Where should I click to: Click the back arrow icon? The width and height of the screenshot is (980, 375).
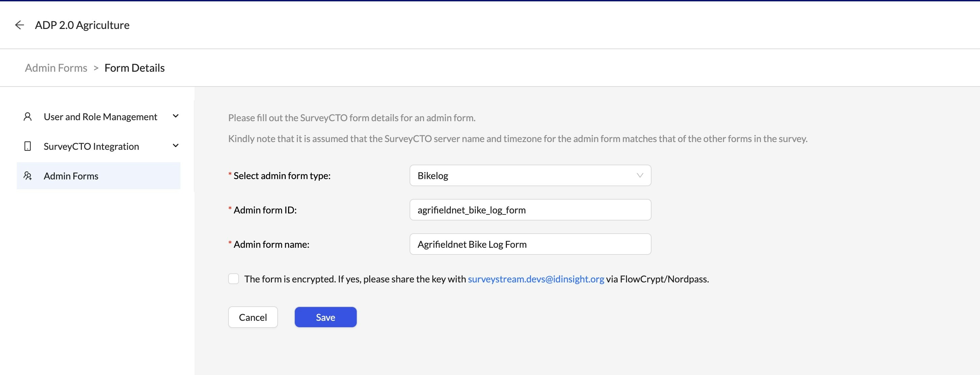pos(20,25)
